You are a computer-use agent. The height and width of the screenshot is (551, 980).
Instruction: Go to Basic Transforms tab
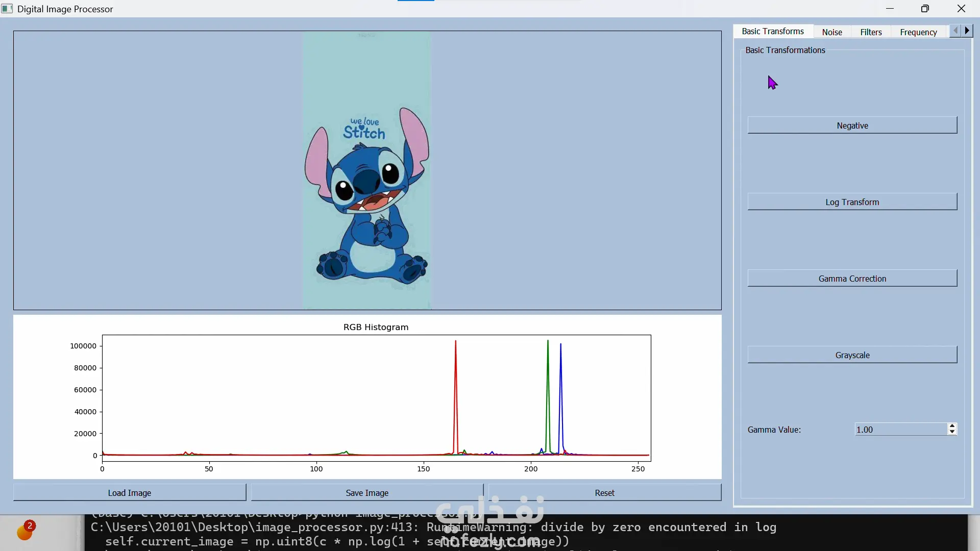tap(772, 32)
